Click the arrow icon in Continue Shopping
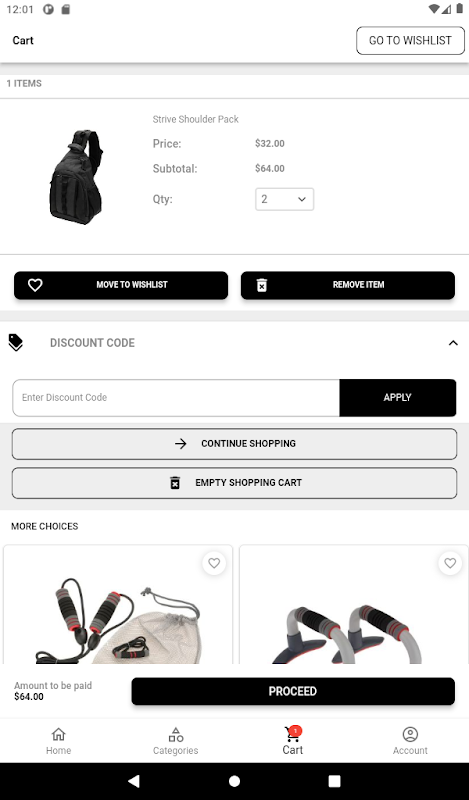The image size is (469, 800). click(181, 443)
